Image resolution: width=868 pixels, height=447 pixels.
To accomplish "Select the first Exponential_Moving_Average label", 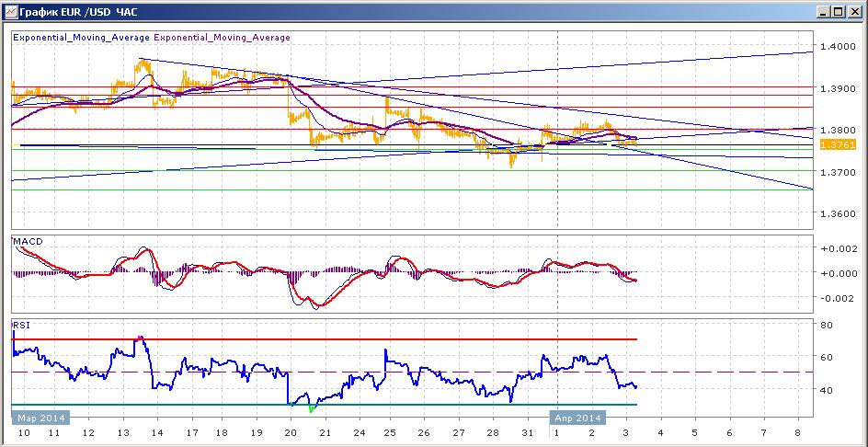I will (81, 38).
